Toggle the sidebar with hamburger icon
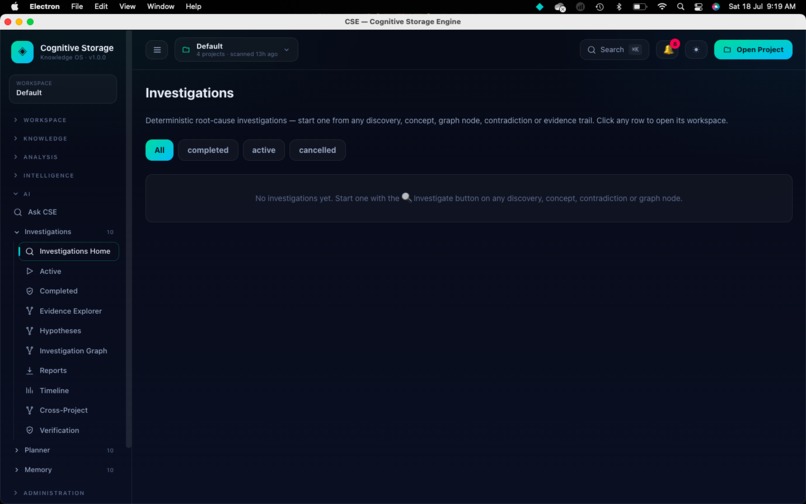 [x=157, y=50]
